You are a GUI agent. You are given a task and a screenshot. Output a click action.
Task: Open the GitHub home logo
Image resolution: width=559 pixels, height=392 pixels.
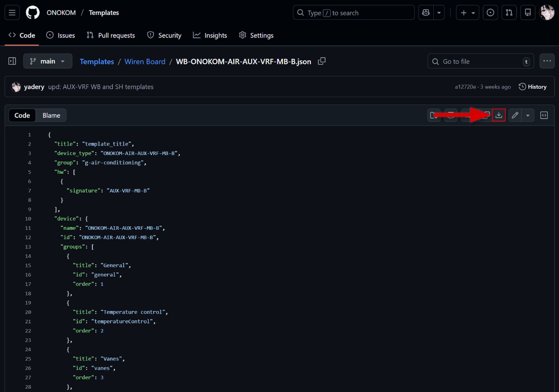pos(33,13)
